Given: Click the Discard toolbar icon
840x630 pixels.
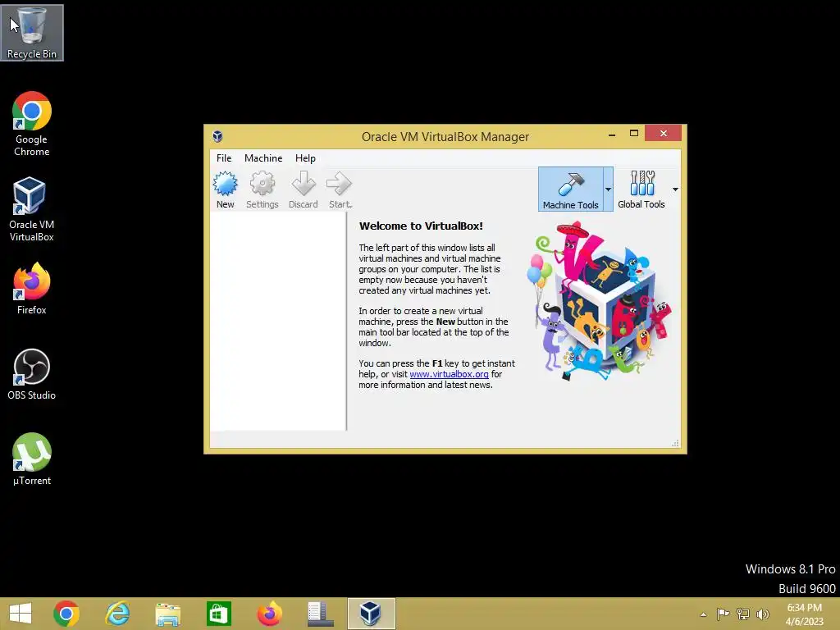Looking at the screenshot, I should pyautogui.click(x=304, y=189).
